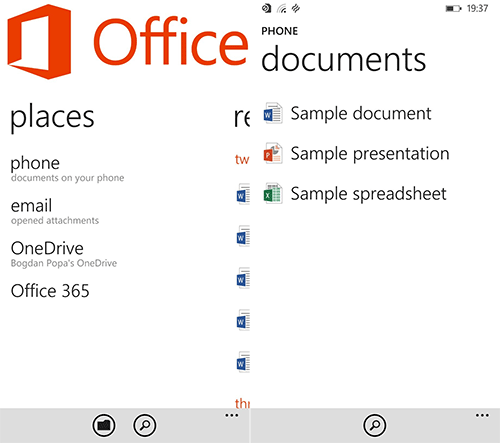Tap the rotation lock status icon
500x443 pixels.
pyautogui.click(x=266, y=8)
